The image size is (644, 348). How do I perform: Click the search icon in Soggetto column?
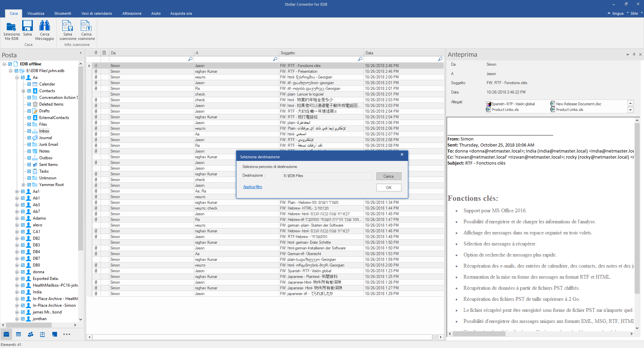click(360, 59)
